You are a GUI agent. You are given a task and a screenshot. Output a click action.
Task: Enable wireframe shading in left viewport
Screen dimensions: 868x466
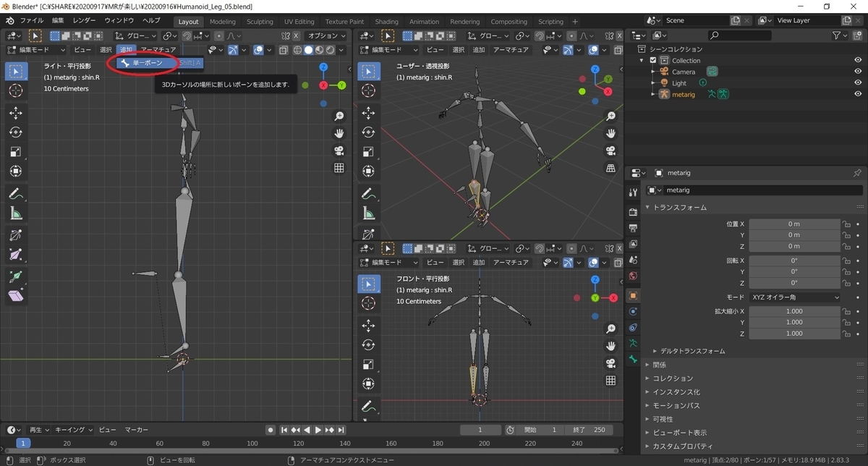(297, 50)
